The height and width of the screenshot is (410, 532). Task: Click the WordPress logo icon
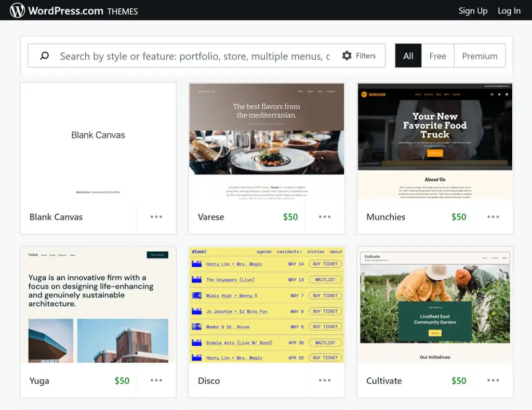coord(17,10)
